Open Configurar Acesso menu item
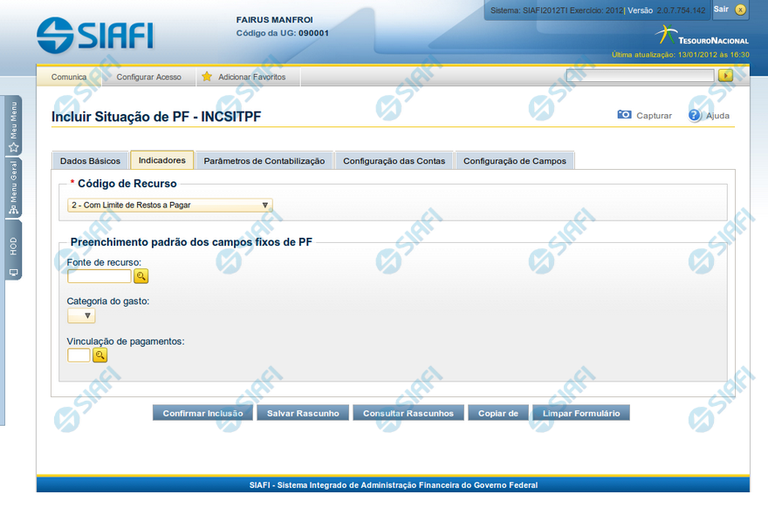Screen dimensions: 768x507 coord(149,77)
